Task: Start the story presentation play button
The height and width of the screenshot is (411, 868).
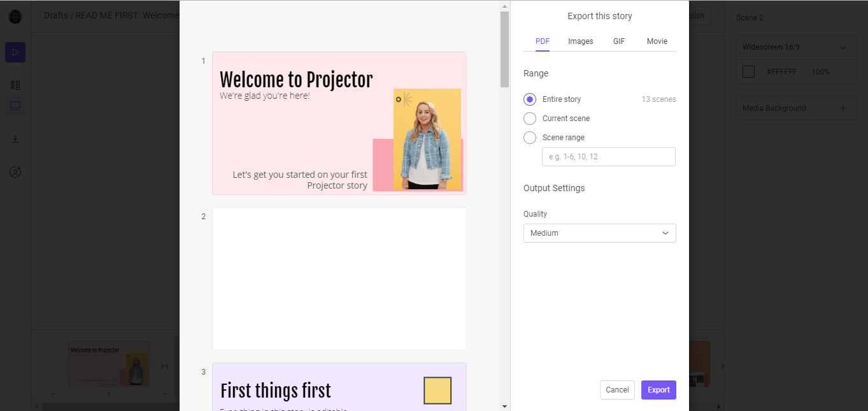Action: [x=15, y=52]
